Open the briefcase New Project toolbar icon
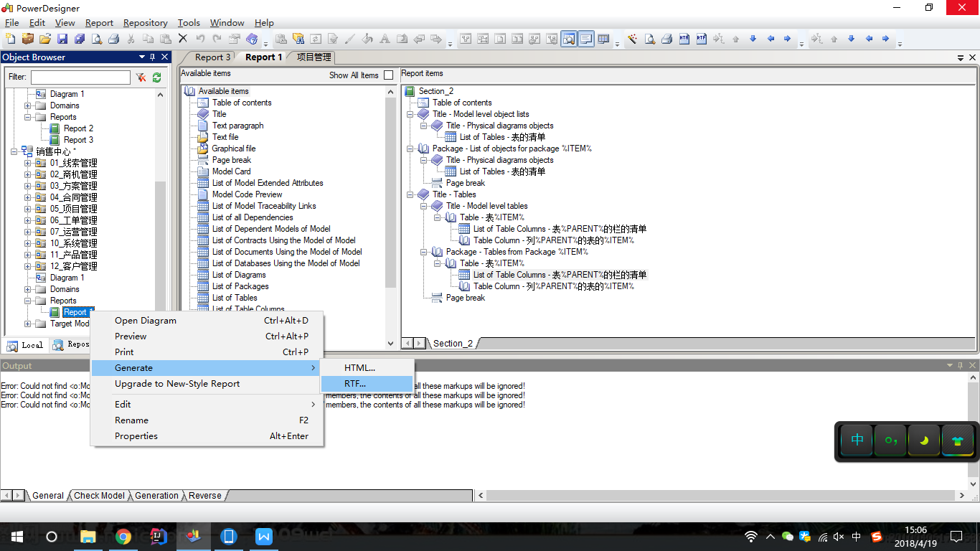The image size is (980, 551). point(27,39)
